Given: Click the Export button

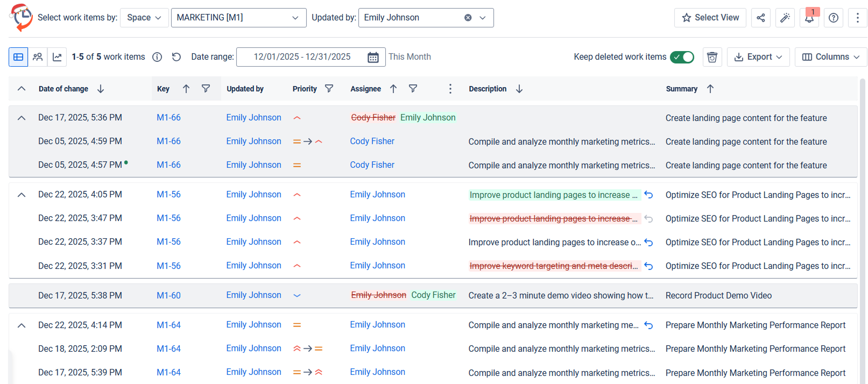Looking at the screenshot, I should coord(758,57).
